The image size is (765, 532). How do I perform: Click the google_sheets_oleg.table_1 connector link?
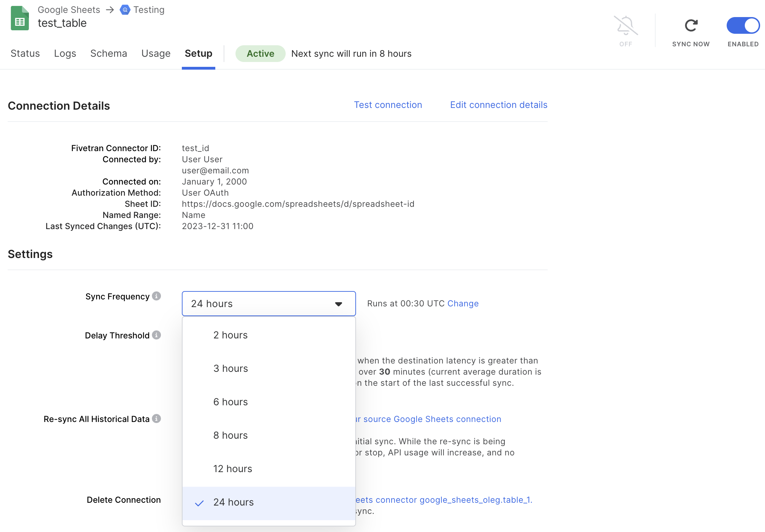444,500
